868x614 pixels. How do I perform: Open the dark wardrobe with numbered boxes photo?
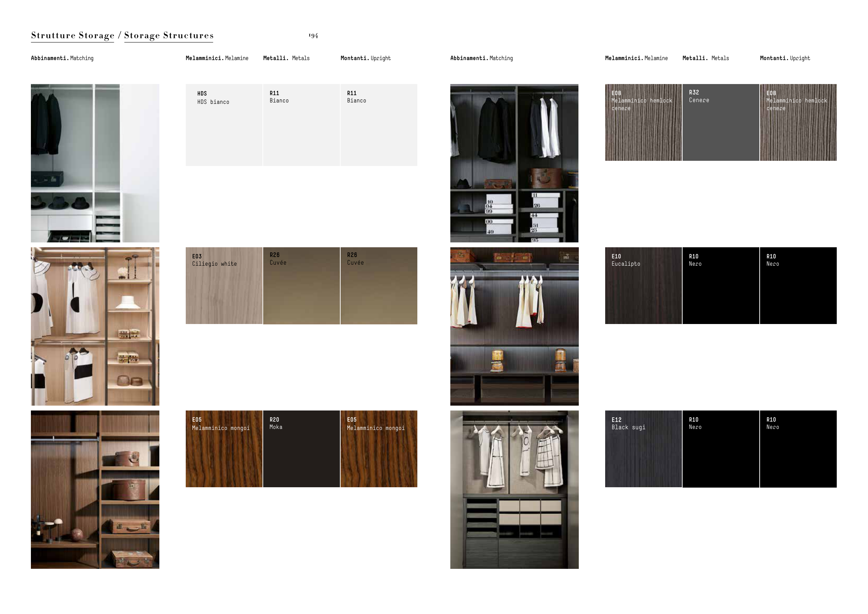(x=514, y=163)
